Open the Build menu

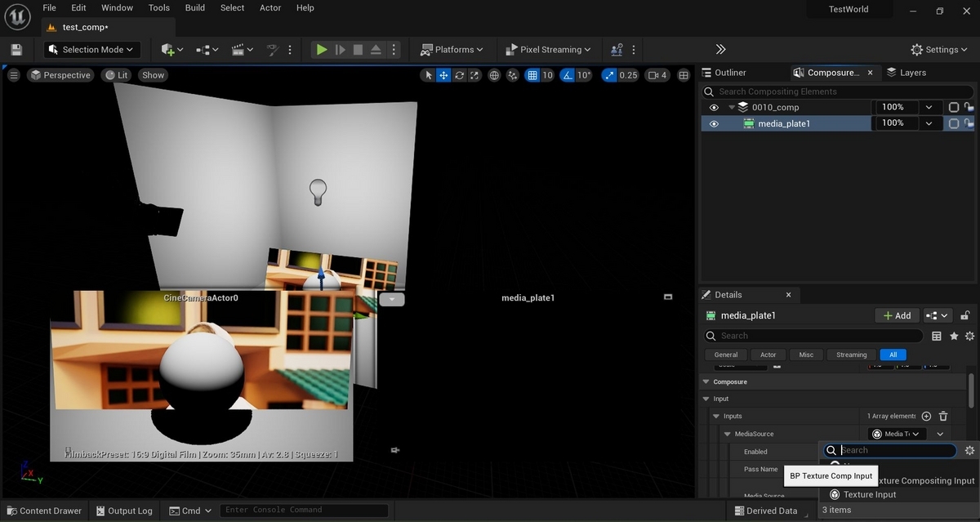click(x=195, y=8)
